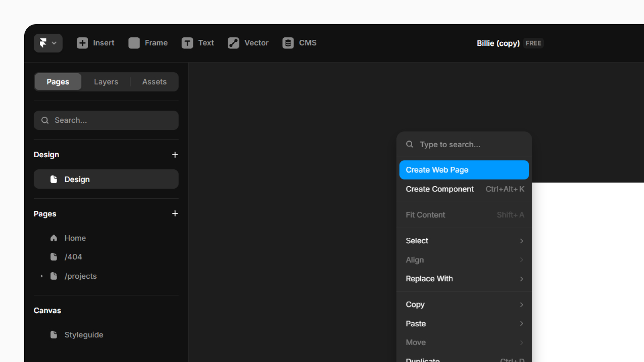Open the CMS database icon
This screenshot has height=362, width=644.
[288, 43]
